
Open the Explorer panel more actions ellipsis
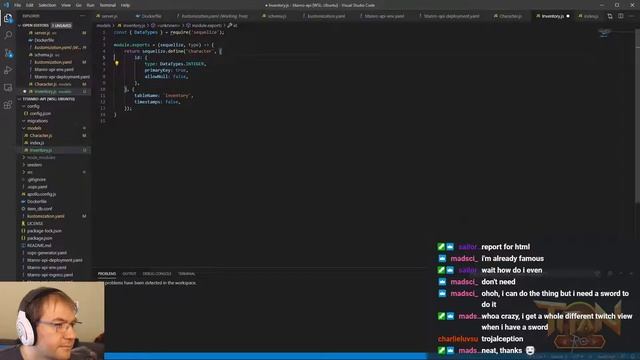tap(83, 16)
